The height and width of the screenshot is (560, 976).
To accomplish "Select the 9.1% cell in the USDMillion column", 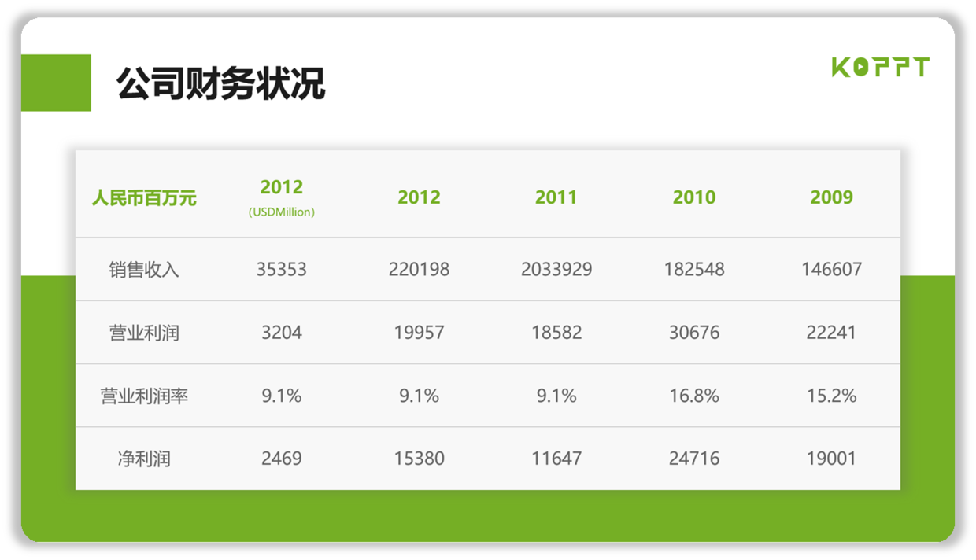I will 282,395.
